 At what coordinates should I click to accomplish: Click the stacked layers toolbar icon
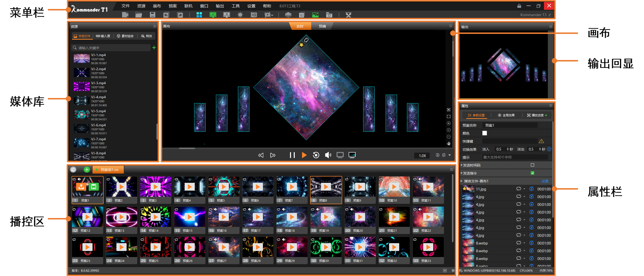(288, 15)
